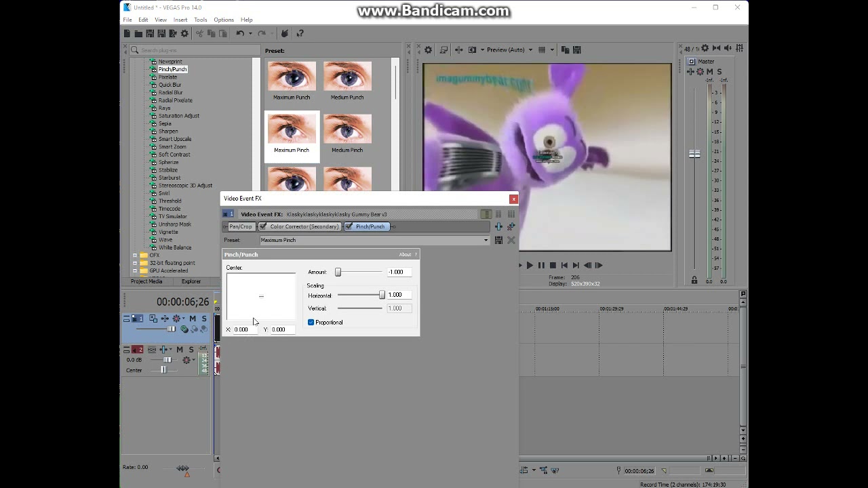
Task: Solo video track 1
Action: click(204, 319)
